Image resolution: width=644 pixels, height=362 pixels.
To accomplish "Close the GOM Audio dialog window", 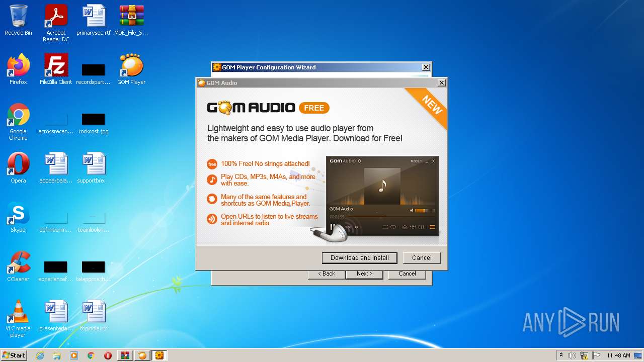I will point(441,83).
